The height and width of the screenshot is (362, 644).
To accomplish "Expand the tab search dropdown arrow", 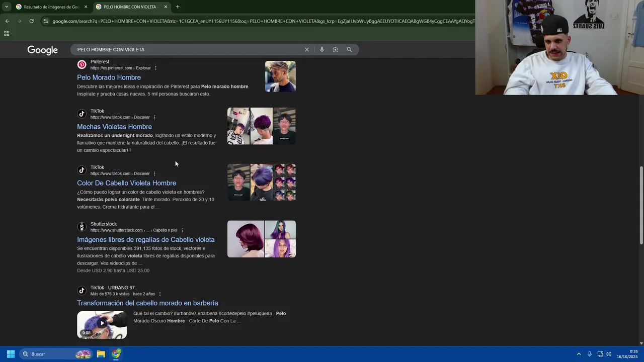I will (7, 7).
